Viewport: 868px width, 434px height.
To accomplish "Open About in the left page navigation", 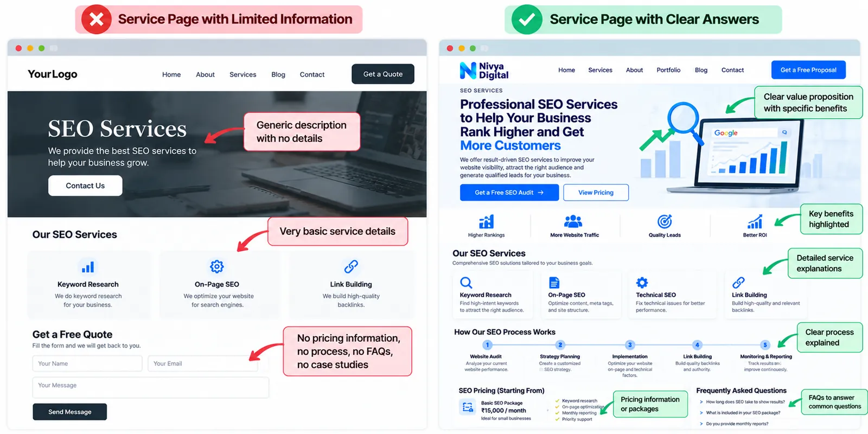I will 205,75.
